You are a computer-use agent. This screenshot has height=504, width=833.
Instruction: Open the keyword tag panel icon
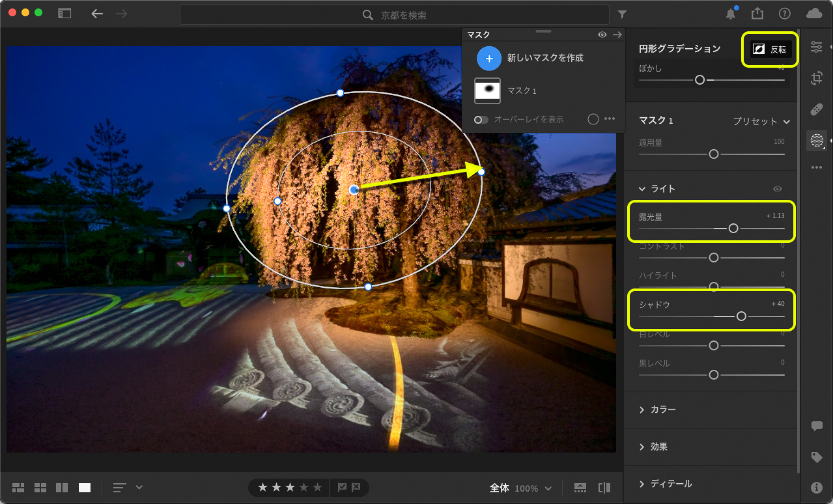(x=816, y=457)
